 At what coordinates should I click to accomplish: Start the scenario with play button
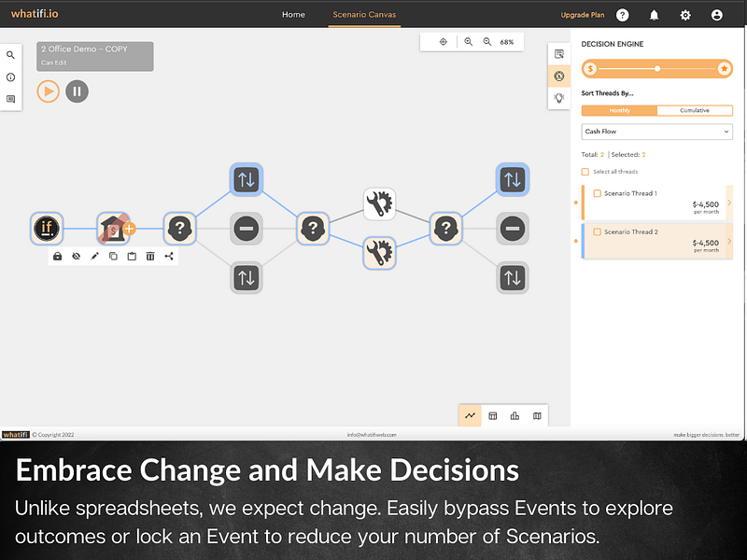pos(49,91)
